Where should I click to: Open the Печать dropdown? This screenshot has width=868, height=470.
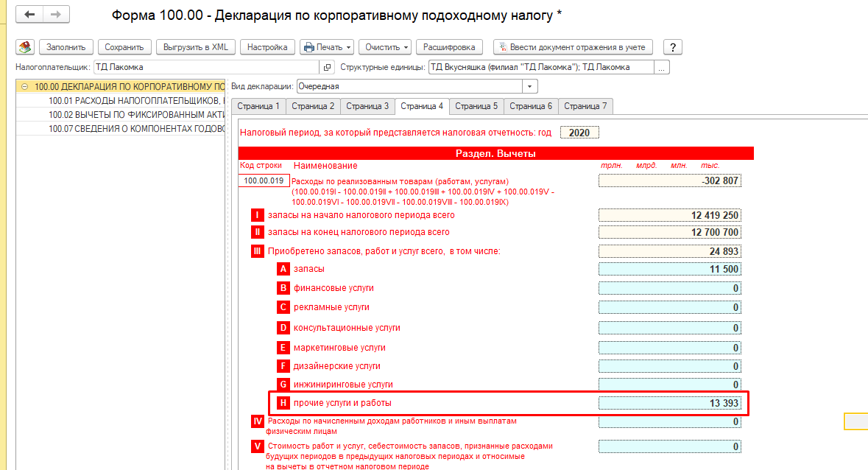(327, 47)
